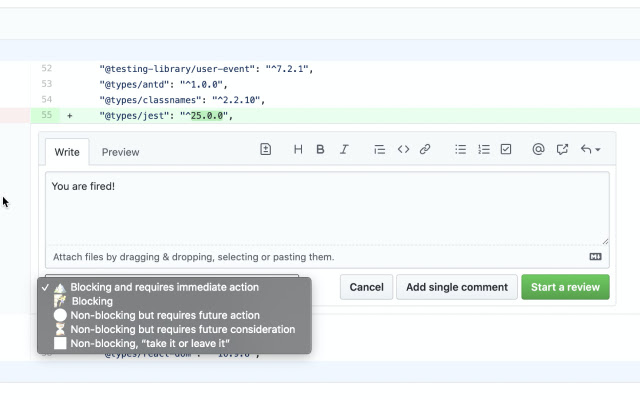The image size is (640, 400).
Task: Insert header text with H icon
Action: tap(298, 150)
